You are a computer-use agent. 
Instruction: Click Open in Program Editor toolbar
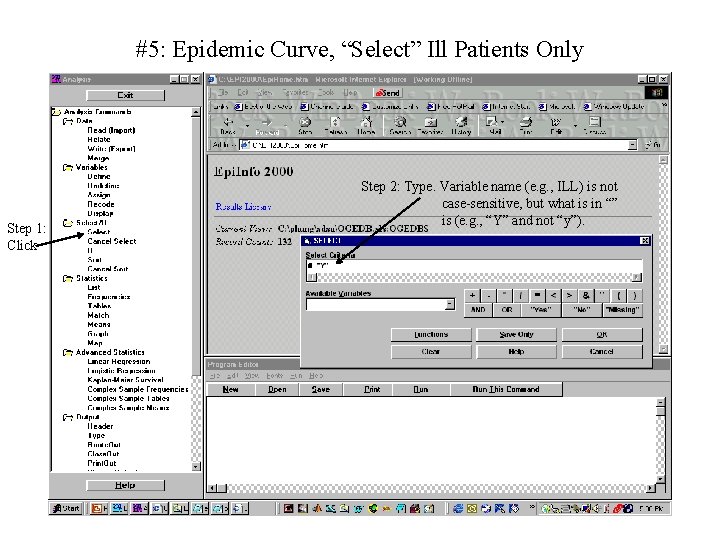click(277, 389)
